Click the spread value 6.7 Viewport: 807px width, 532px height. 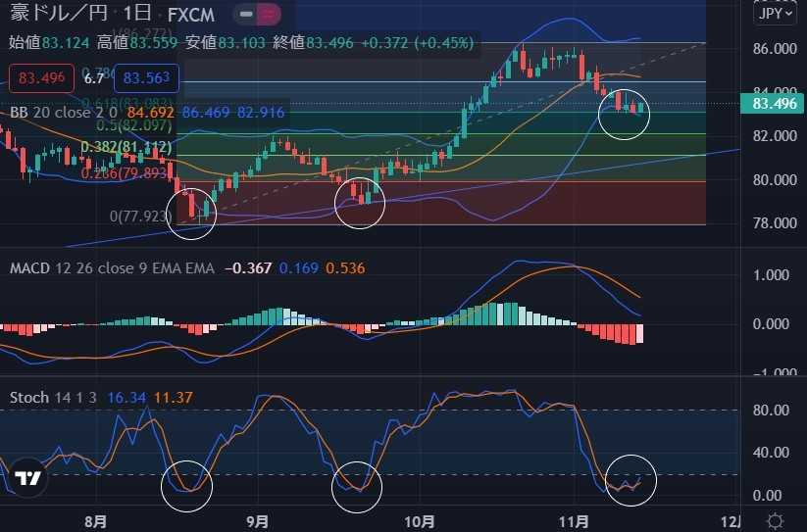click(94, 78)
